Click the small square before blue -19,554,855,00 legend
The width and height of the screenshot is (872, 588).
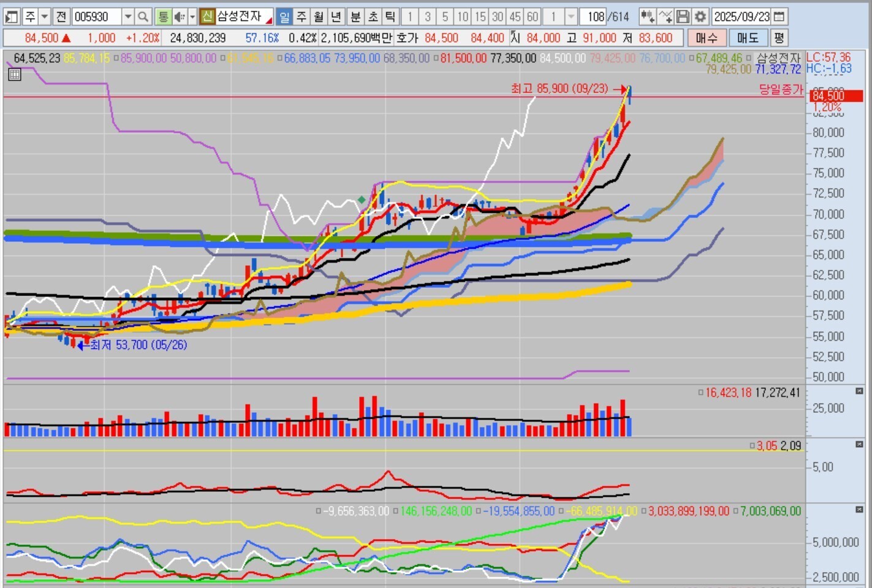tap(478, 511)
